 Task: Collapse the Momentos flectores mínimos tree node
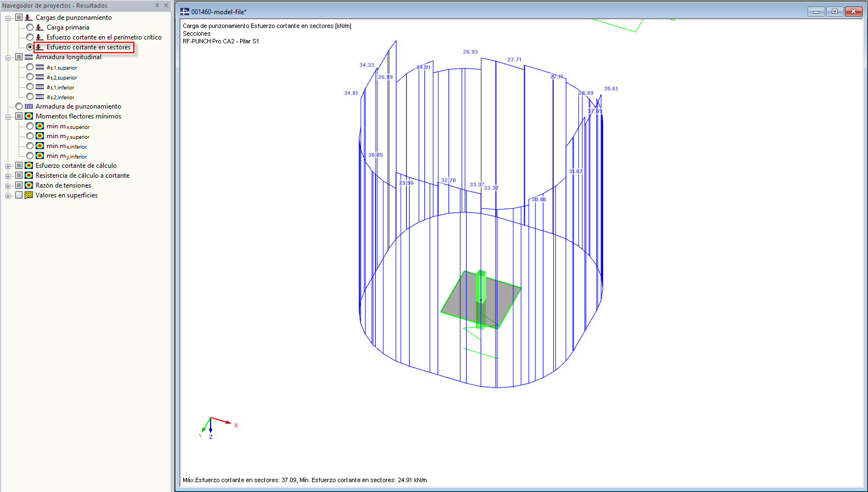(x=8, y=117)
